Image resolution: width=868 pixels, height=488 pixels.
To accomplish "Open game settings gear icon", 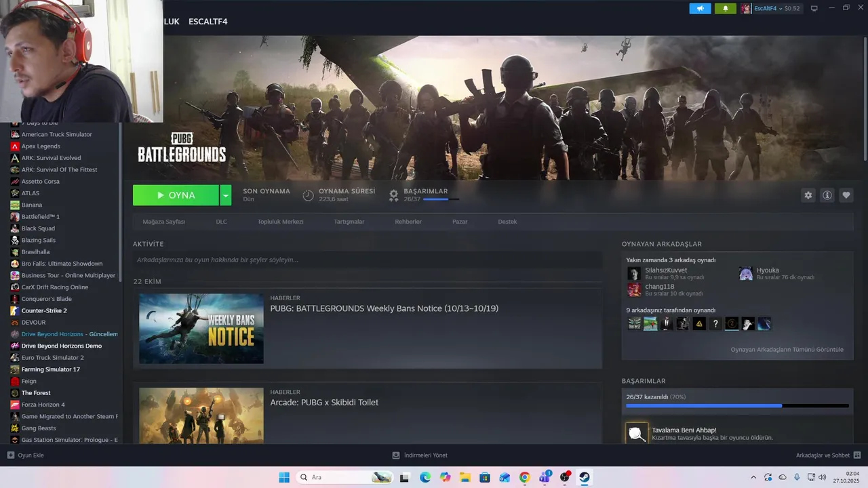I will [x=808, y=195].
